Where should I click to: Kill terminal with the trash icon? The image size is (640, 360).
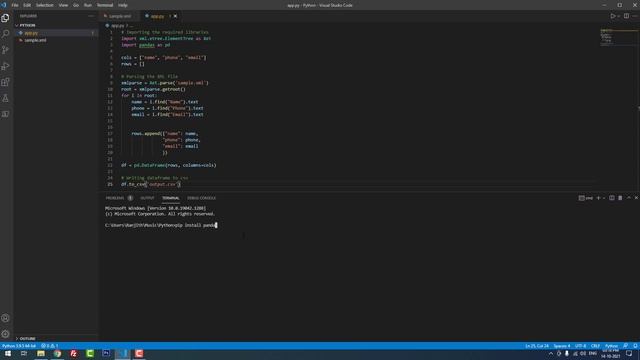click(620, 198)
